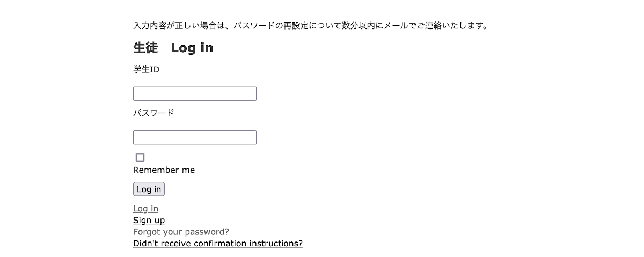Viewport: 644px width, 257px height.
Task: Go to the Sign up link
Action: click(149, 221)
